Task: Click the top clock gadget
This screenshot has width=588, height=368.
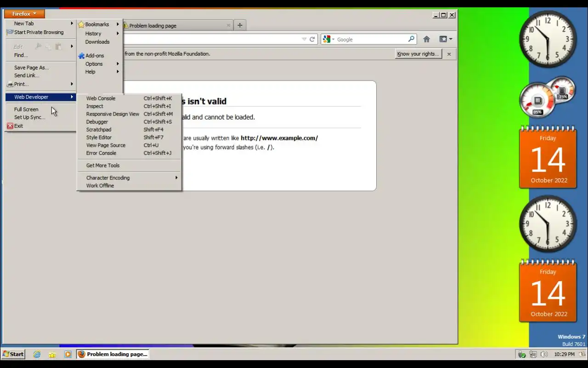Action: pyautogui.click(x=548, y=39)
